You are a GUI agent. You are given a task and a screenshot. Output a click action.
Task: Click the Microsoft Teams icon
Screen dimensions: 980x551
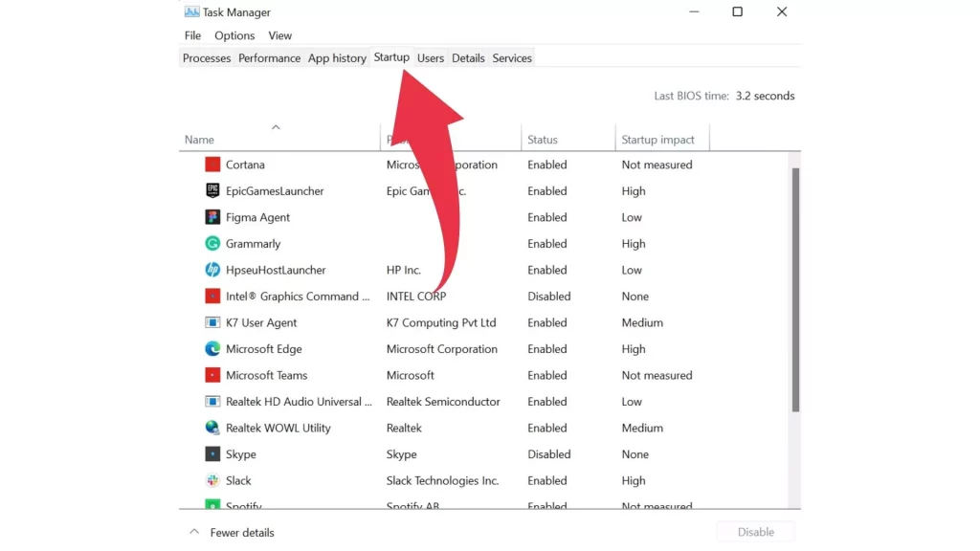212,375
